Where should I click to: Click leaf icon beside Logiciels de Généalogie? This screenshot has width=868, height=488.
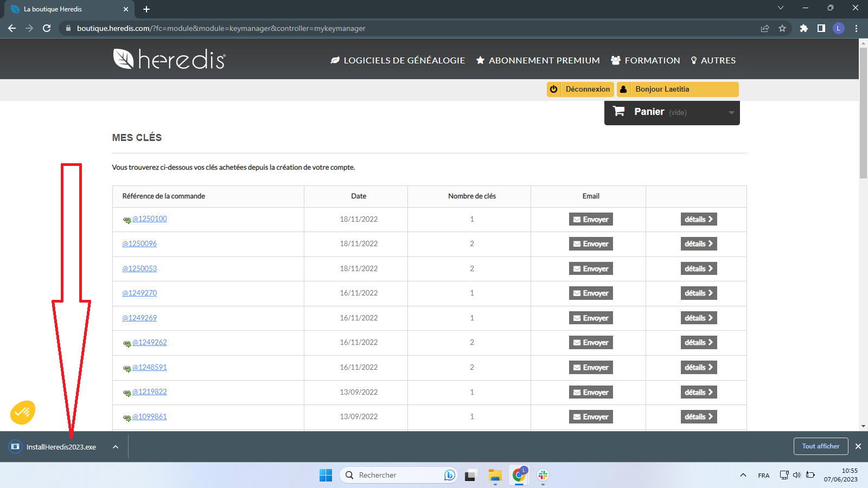pos(335,60)
